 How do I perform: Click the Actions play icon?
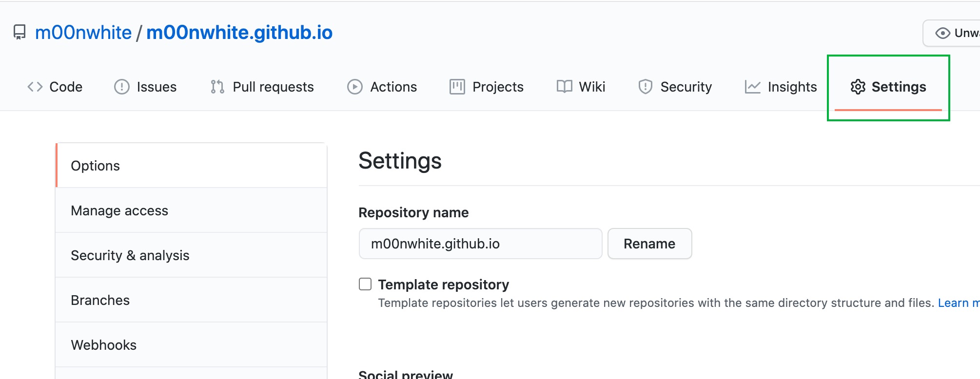point(355,87)
